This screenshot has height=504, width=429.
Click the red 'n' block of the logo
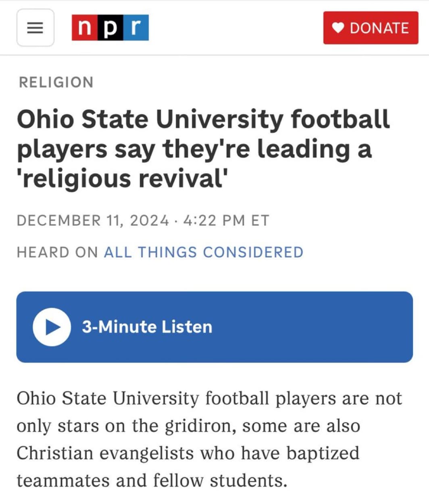click(84, 27)
